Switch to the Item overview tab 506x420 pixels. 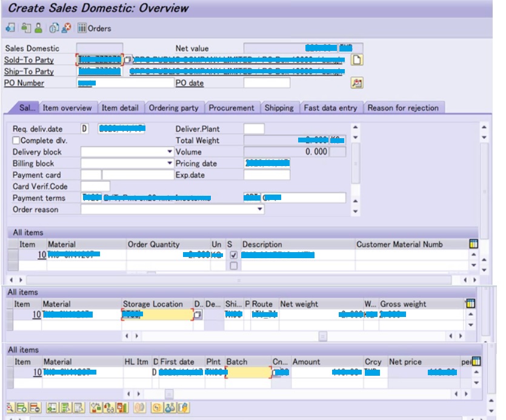[x=67, y=108]
